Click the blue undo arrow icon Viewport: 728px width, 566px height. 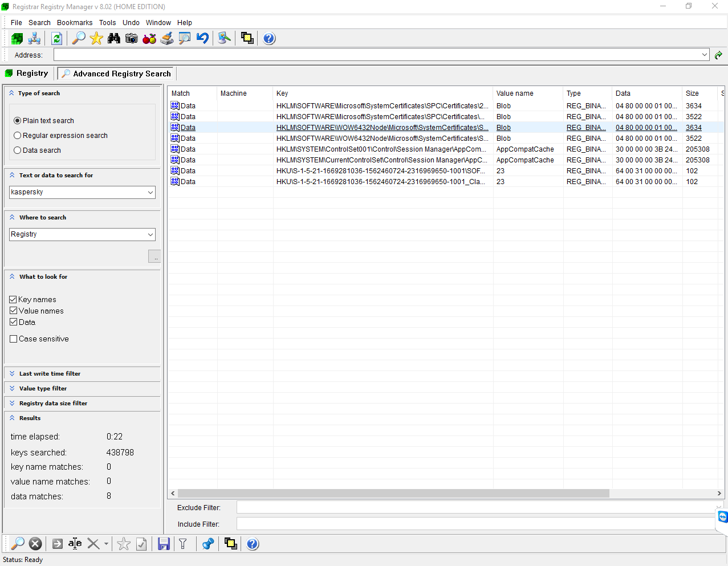click(202, 38)
